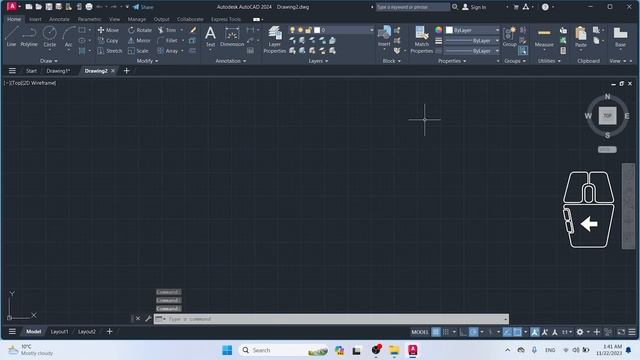Click the Paste clipboard icon
Viewport: 640px width, 360px height.
coord(580,36)
